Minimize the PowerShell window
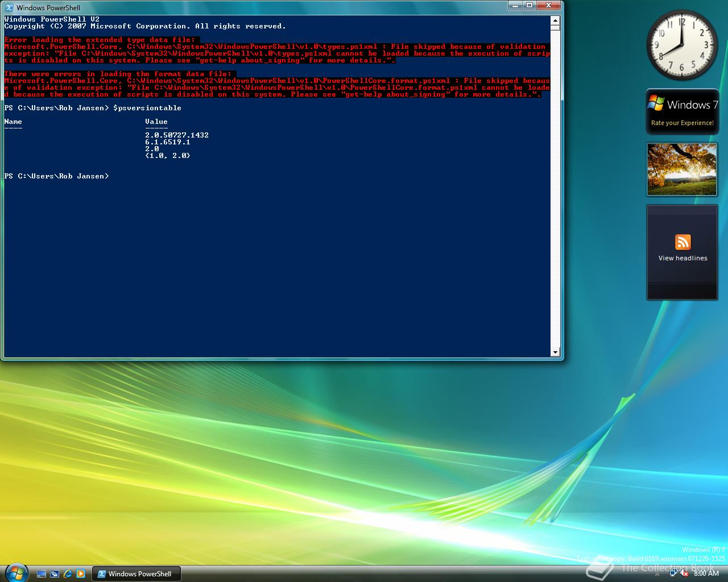Viewport: 728px width, 582px height. (x=515, y=5)
